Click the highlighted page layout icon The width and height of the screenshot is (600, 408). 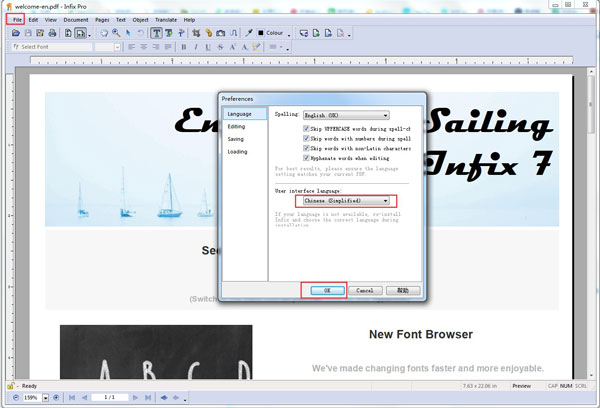[x=80, y=33]
